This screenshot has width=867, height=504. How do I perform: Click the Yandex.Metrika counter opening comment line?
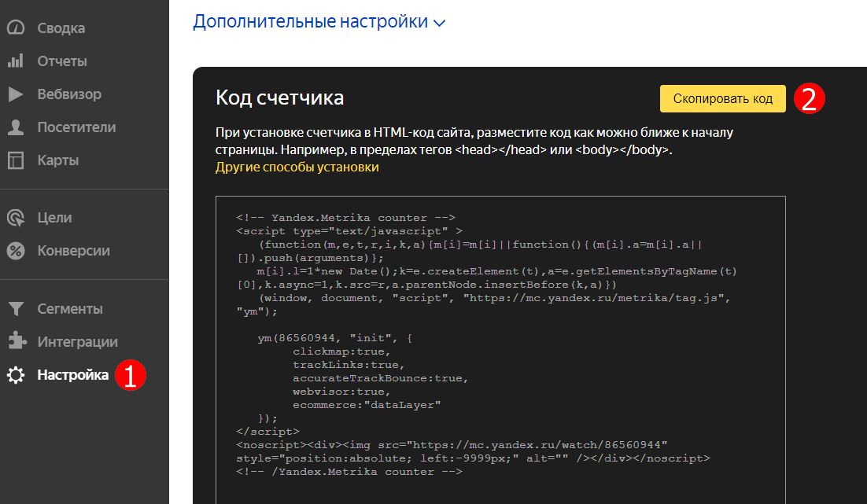click(x=345, y=218)
